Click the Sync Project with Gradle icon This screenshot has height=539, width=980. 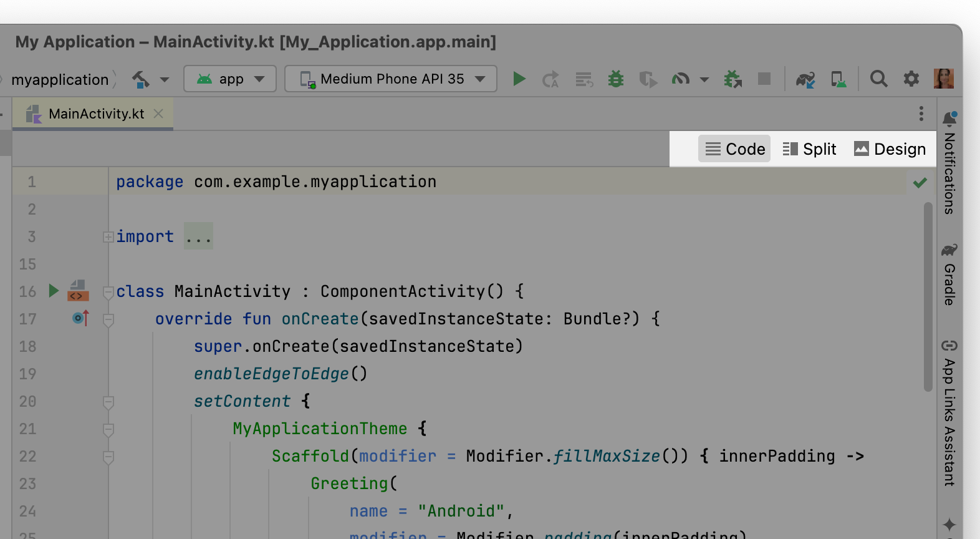tap(805, 79)
